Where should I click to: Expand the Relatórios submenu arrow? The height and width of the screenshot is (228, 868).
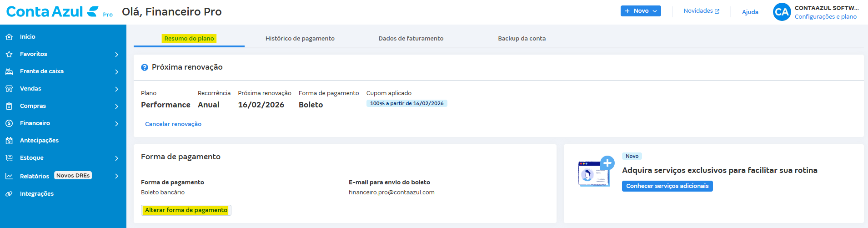pos(117,176)
